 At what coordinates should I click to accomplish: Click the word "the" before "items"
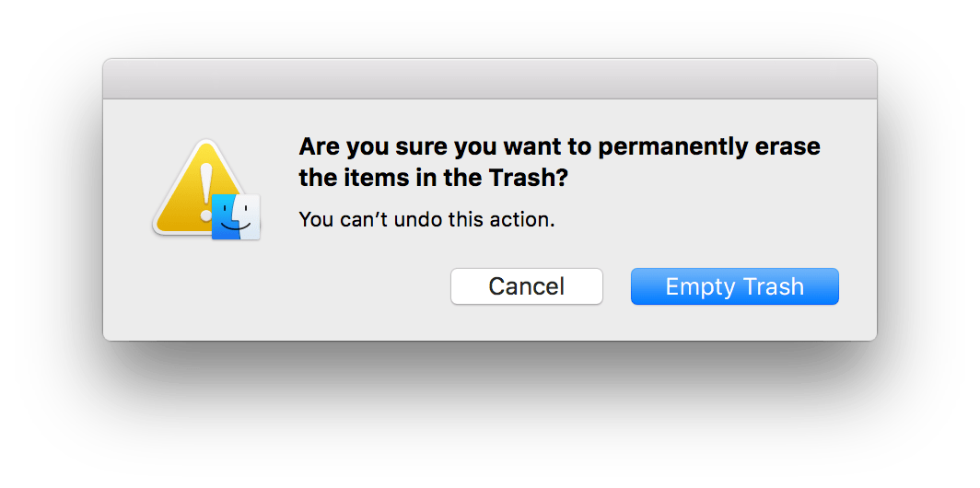(x=317, y=179)
